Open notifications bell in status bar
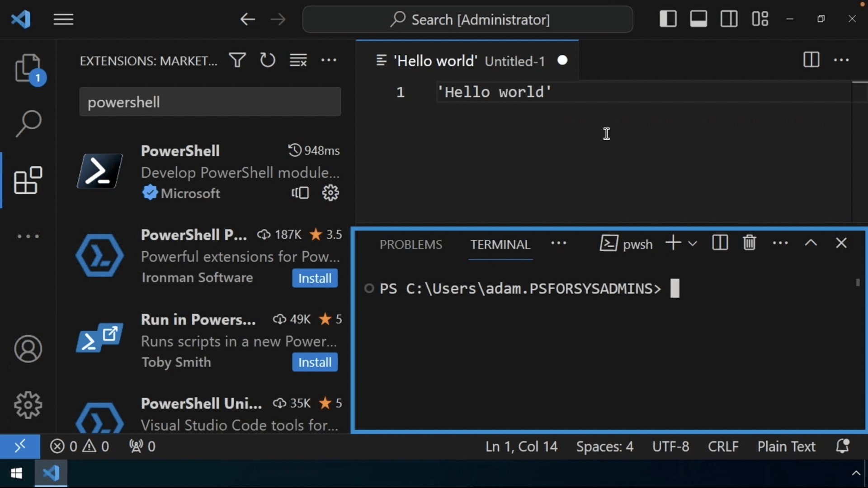Viewport: 868px width, 488px height. [843, 446]
